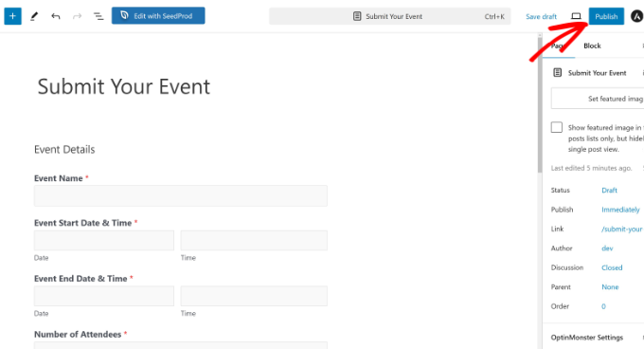The width and height of the screenshot is (644, 349).
Task: Click the page icon beside Submit Your Event title
Action: pos(357,16)
